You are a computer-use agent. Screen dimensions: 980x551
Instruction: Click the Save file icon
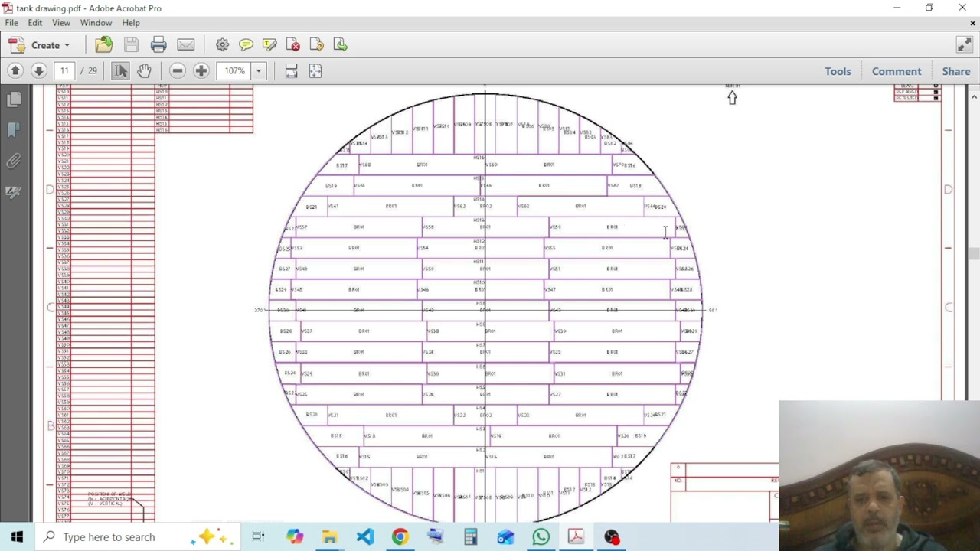[x=131, y=45]
